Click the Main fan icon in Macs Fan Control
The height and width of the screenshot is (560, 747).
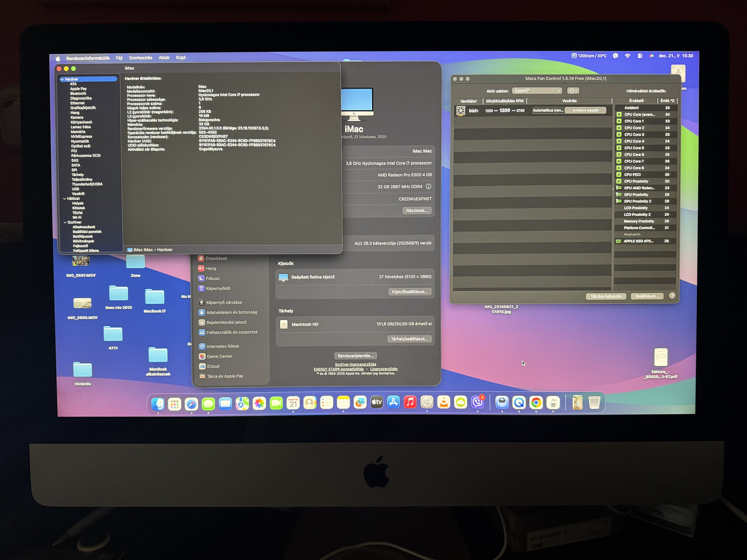click(x=461, y=111)
